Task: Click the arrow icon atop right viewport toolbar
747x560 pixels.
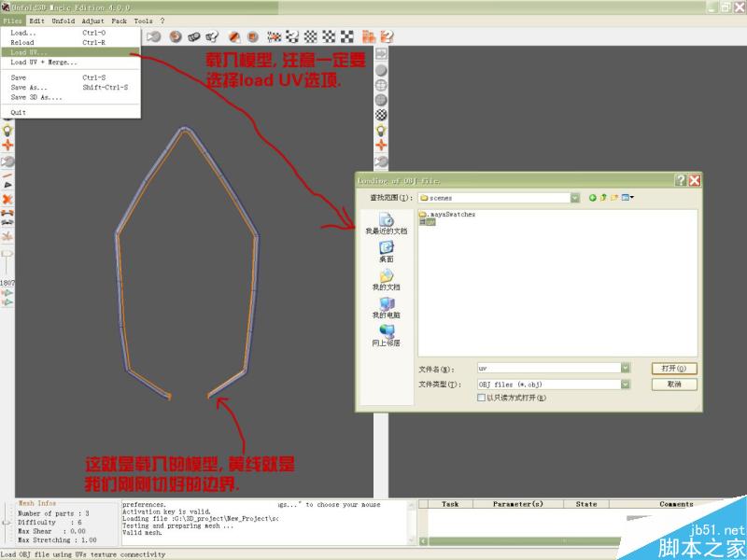Action: pyautogui.click(x=381, y=54)
